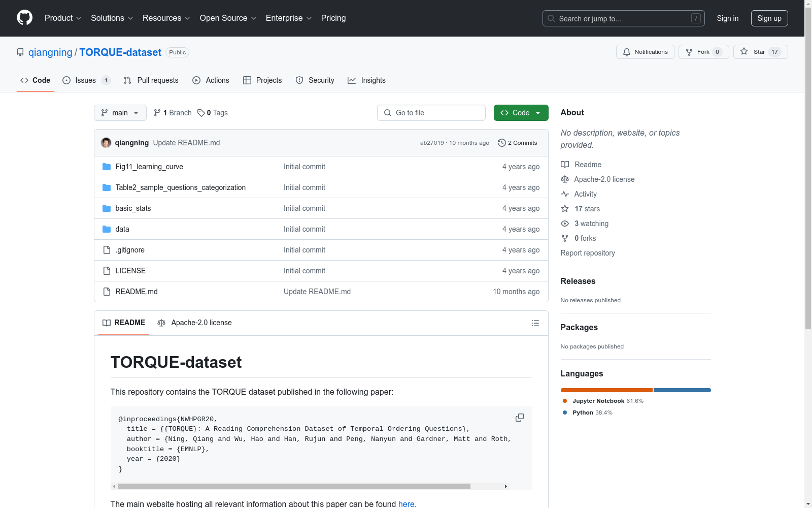Star this repository
This screenshot has width=812, height=508.
pyautogui.click(x=760, y=52)
